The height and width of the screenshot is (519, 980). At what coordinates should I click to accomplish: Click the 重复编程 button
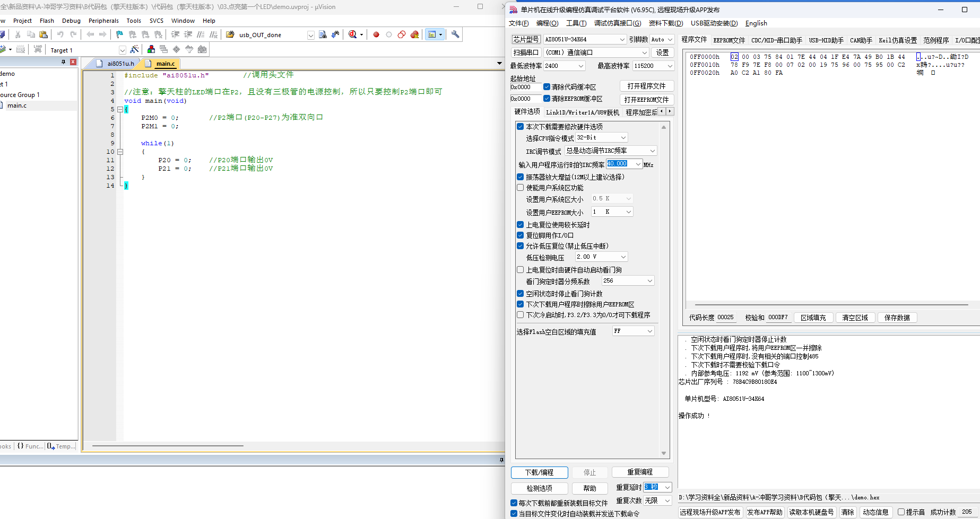[640, 472]
